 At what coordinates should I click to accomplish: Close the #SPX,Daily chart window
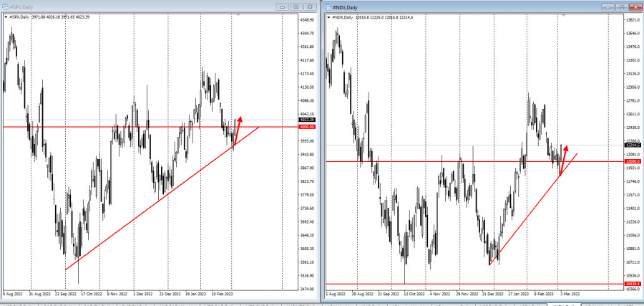click(x=311, y=7)
